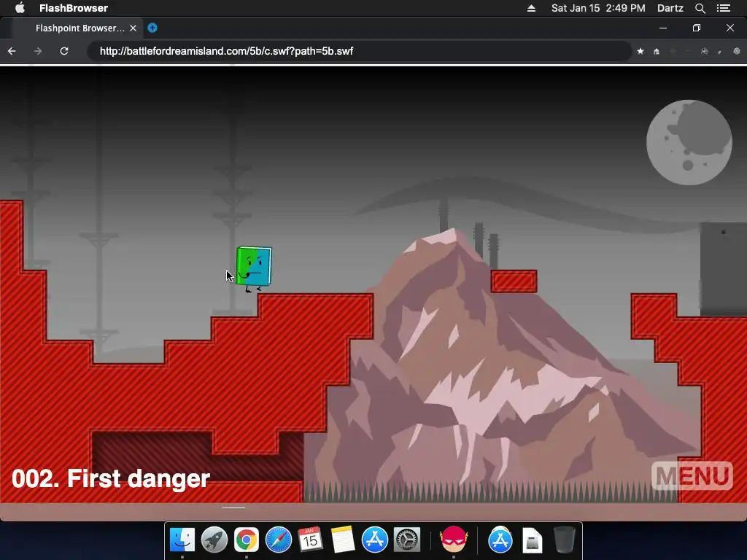The width and height of the screenshot is (747, 560).
Task: Minimize the FlashBrowser window
Action: click(662, 28)
